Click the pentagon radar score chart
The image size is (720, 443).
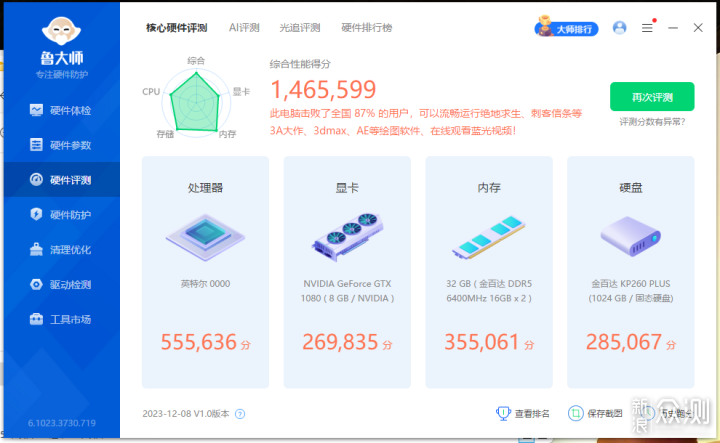(196, 101)
